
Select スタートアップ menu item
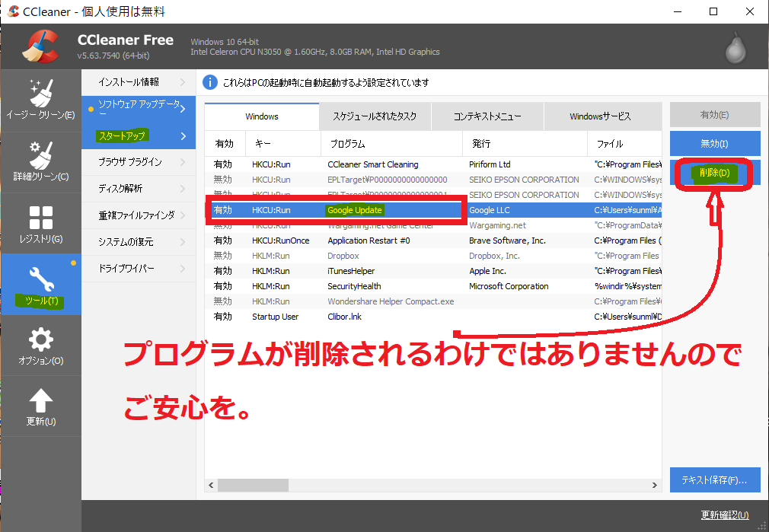click(139, 135)
